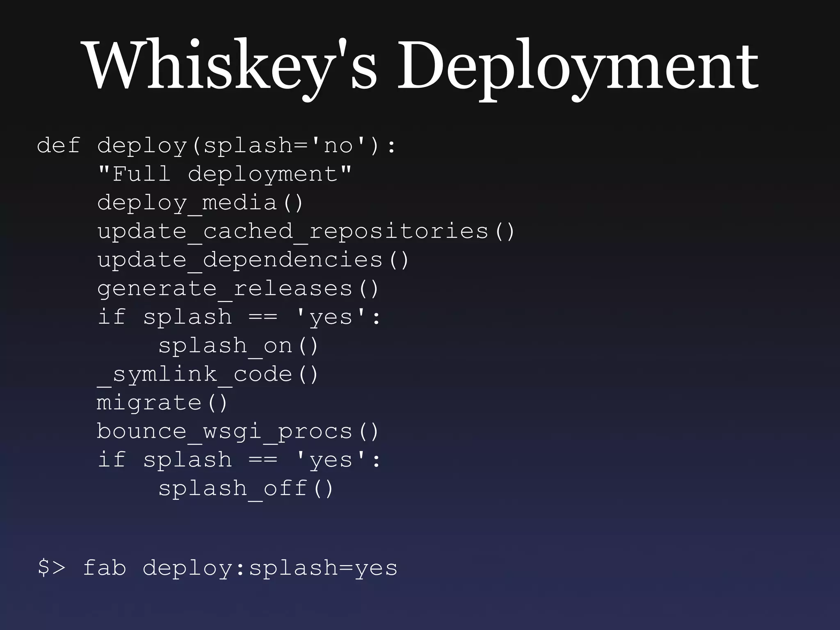Click the deploy_media() call
The width and height of the screenshot is (840, 630).
pyautogui.click(x=200, y=203)
